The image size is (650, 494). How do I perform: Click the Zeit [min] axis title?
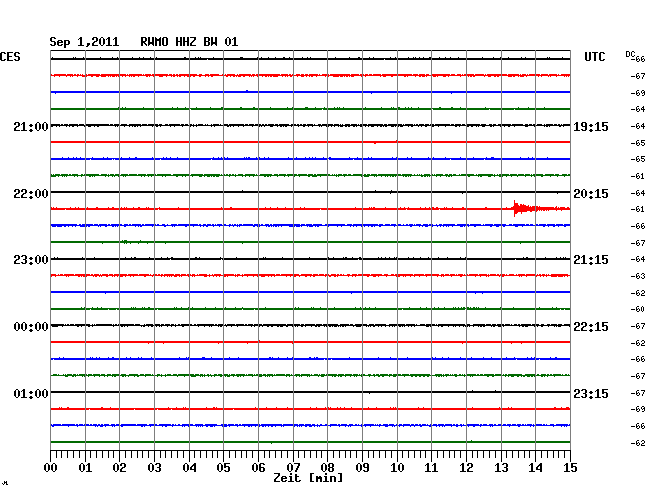pyautogui.click(x=308, y=478)
